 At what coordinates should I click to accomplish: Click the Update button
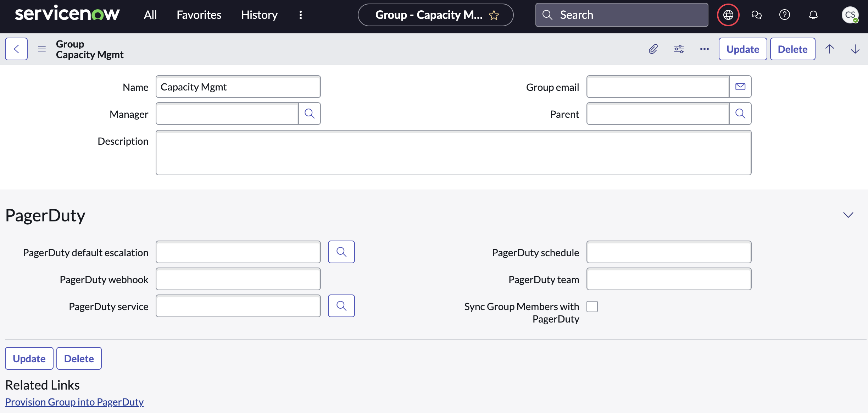[x=742, y=49]
